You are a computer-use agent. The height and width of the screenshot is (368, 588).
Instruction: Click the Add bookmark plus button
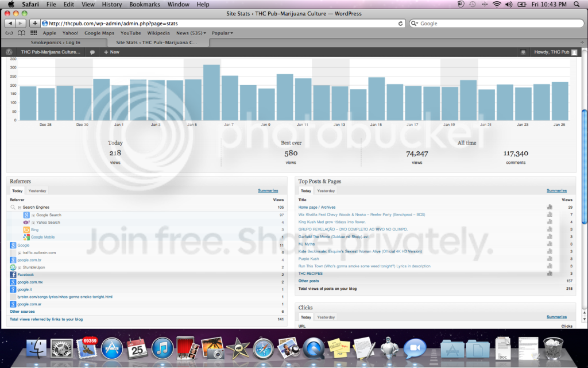[x=34, y=23]
